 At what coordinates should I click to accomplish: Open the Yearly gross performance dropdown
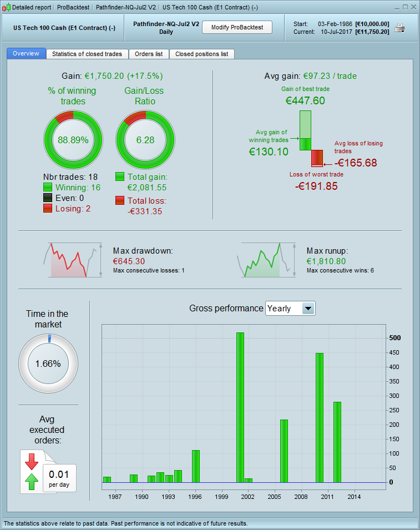tap(290, 308)
